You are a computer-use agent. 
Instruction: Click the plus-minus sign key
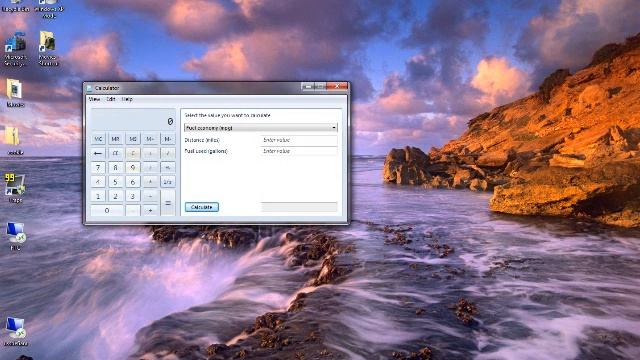coord(150,153)
